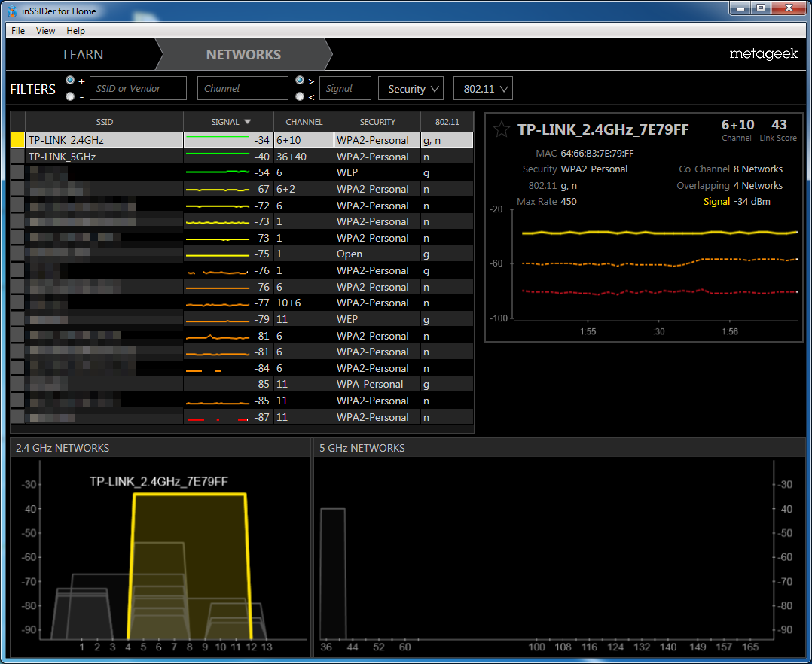Click the yellow signal line in time graph
812x664 pixels.
(659, 233)
